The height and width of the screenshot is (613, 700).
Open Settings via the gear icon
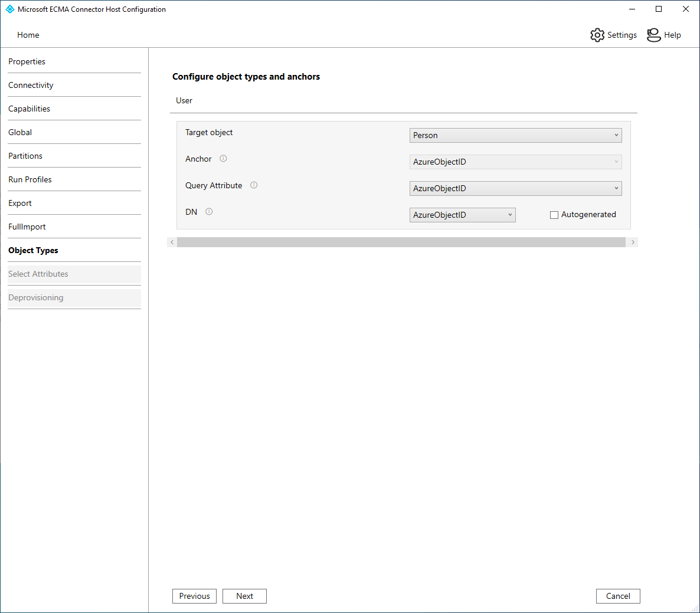(597, 35)
